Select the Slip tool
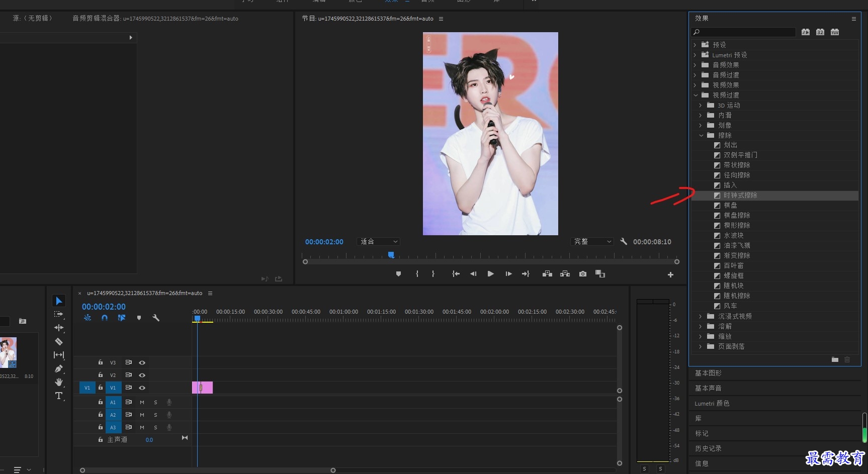Screen dimensions: 868x474 [59, 355]
